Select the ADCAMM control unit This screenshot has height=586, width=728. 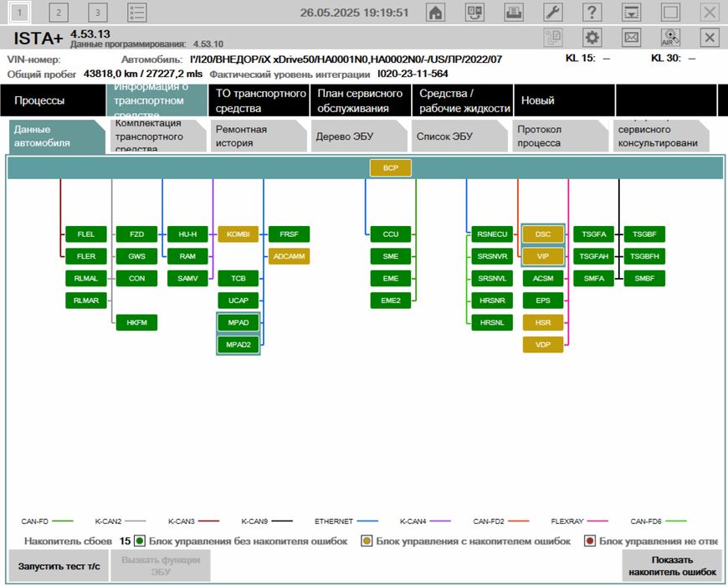tap(289, 256)
